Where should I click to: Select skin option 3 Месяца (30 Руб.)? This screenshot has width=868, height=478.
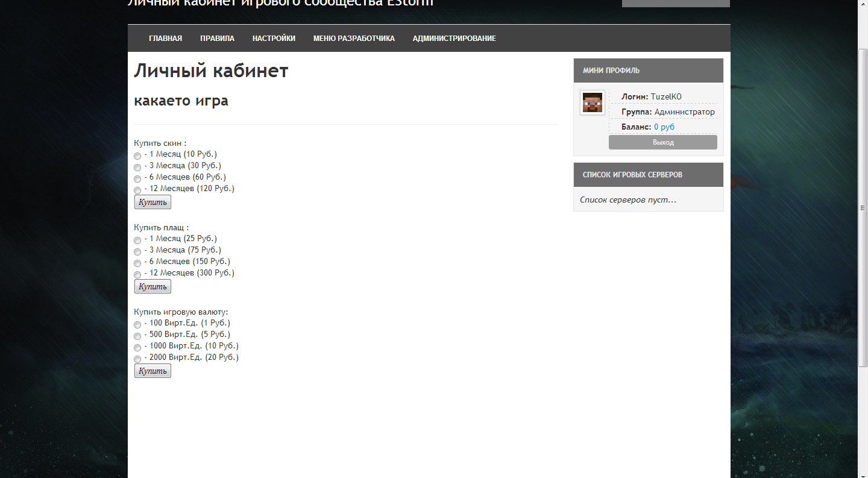click(137, 168)
